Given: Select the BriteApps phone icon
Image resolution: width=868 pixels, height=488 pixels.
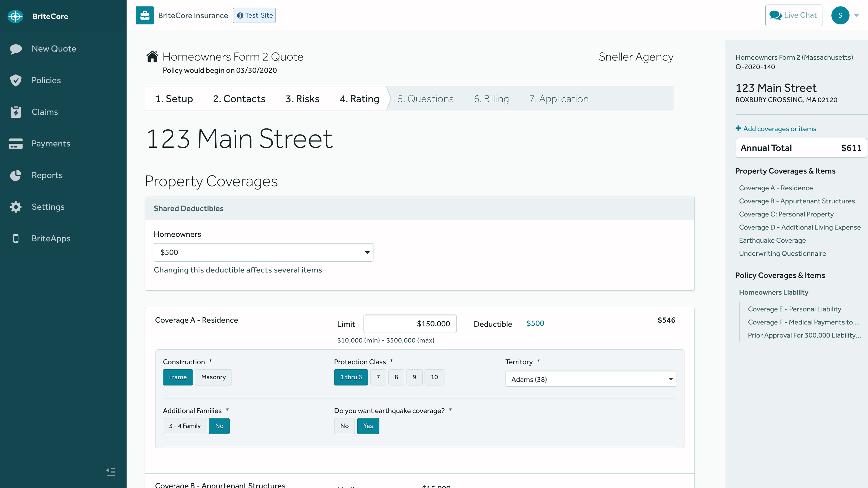Looking at the screenshot, I should click(16, 239).
